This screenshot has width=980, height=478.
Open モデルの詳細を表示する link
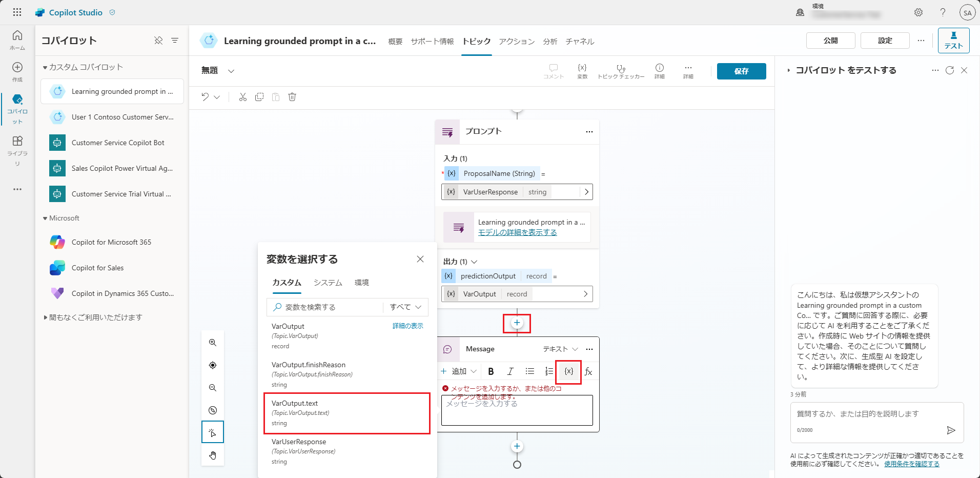517,232
